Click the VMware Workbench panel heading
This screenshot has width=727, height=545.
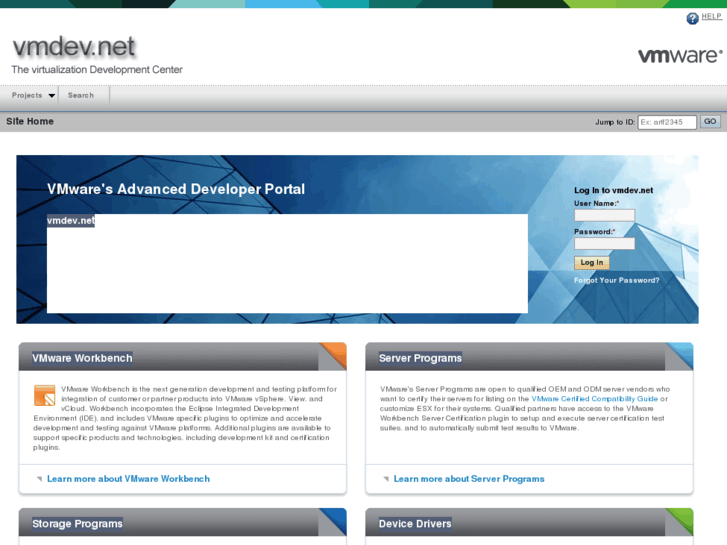click(82, 358)
